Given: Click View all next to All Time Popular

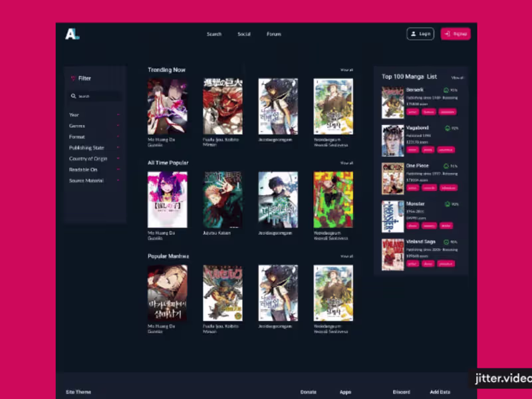Looking at the screenshot, I should click(346, 163).
